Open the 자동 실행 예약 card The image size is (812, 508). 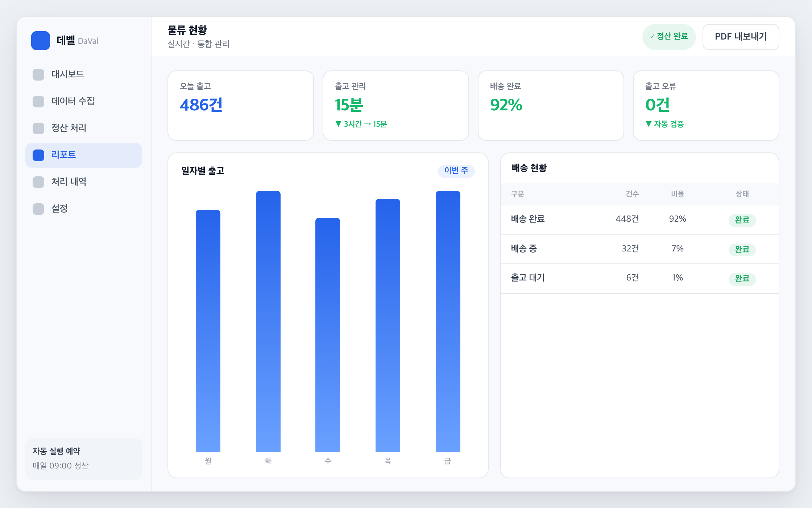[x=84, y=459]
